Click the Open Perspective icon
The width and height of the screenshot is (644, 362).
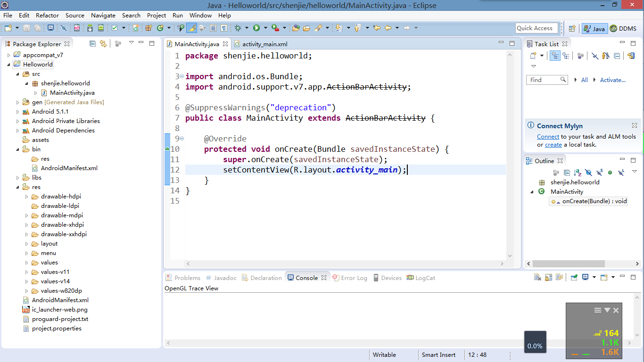coord(572,28)
